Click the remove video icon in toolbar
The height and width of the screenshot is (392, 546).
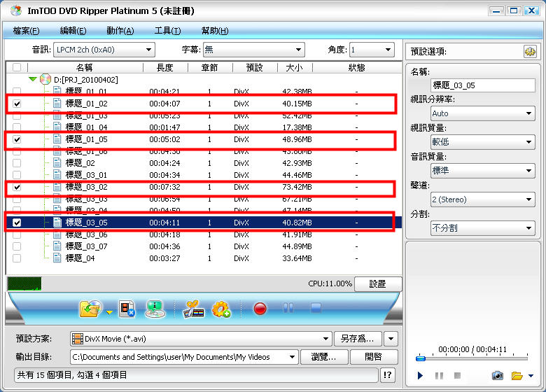(127, 308)
